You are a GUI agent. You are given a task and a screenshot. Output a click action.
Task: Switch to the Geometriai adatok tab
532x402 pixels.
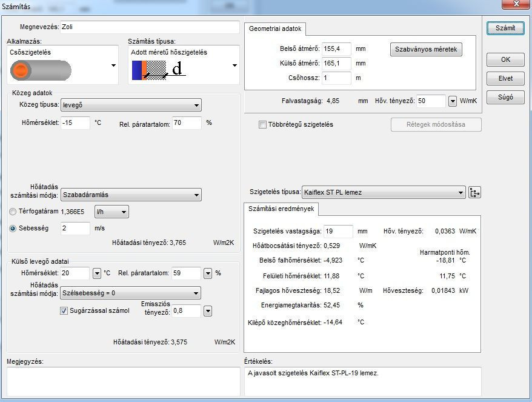[x=275, y=29]
